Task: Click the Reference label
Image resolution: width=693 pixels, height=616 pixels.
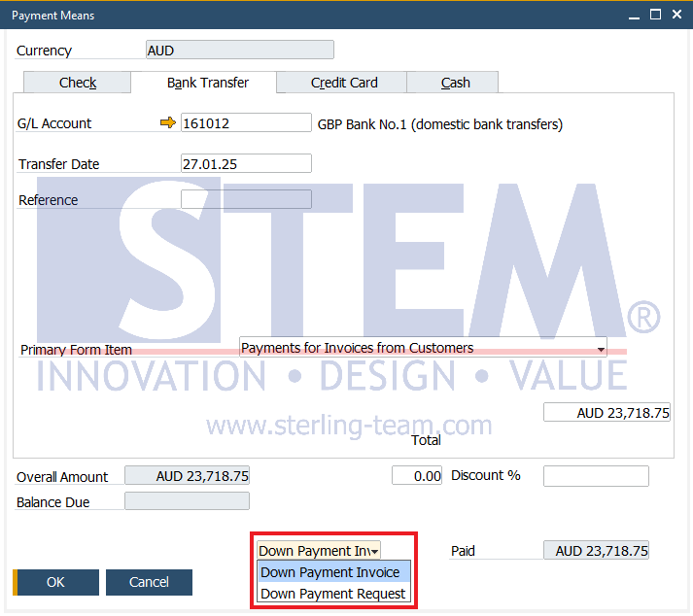Action: [49, 200]
